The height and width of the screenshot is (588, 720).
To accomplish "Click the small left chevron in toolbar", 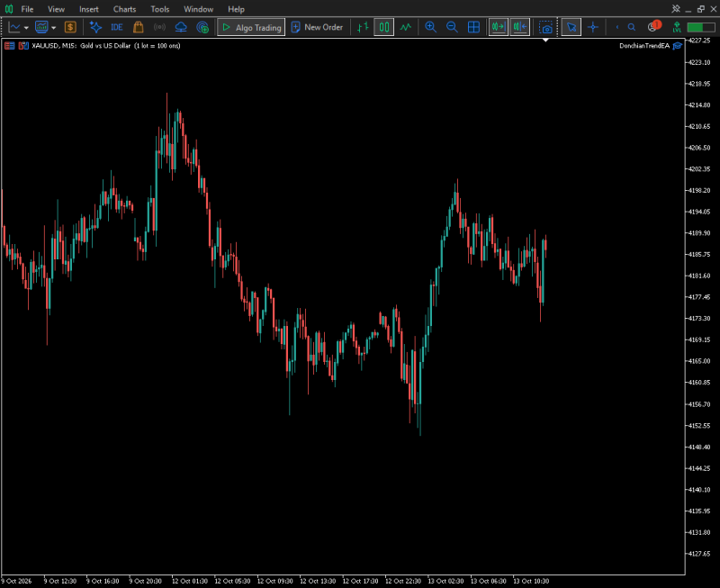I will 617,27.
